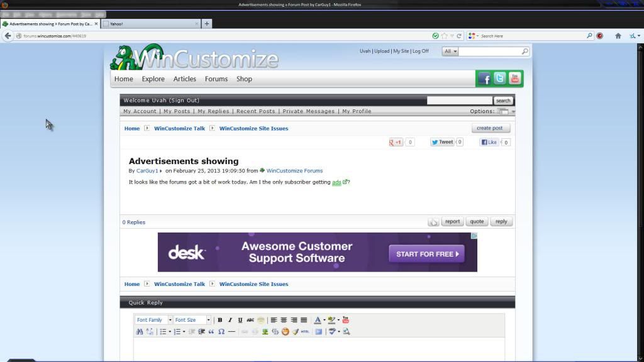Click in the forum search field
Screen dimensions: 644x362
[460, 101]
